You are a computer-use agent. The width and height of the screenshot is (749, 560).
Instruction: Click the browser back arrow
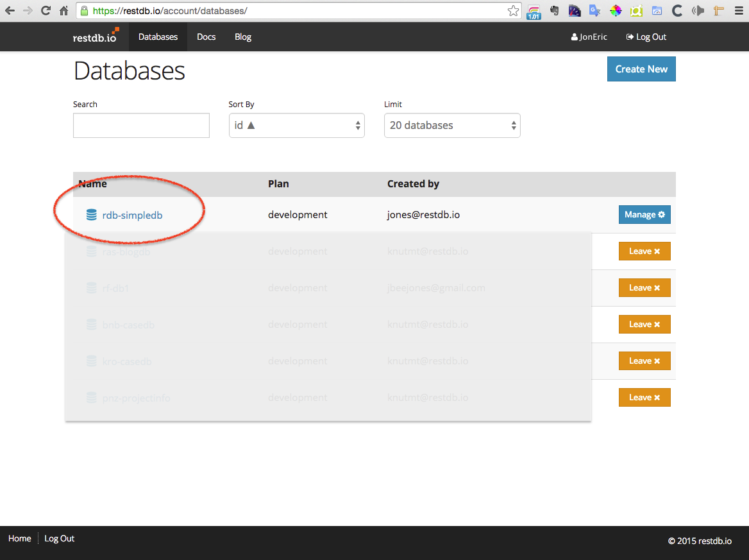click(10, 10)
